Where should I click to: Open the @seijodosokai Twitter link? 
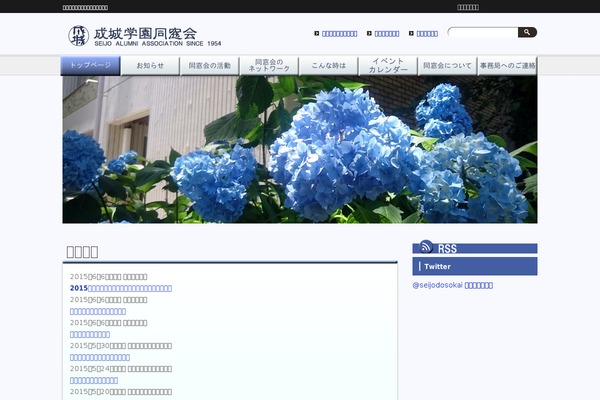click(x=453, y=285)
